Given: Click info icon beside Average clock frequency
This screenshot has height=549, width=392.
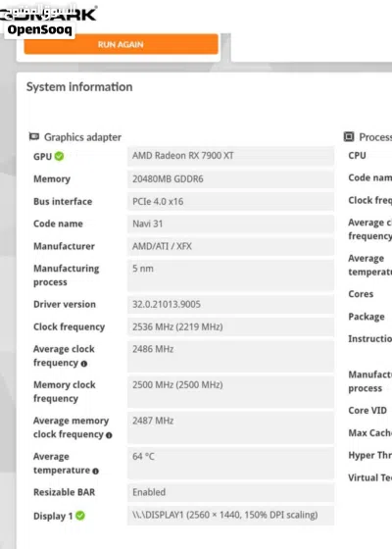Looking at the screenshot, I should pyautogui.click(x=84, y=364).
